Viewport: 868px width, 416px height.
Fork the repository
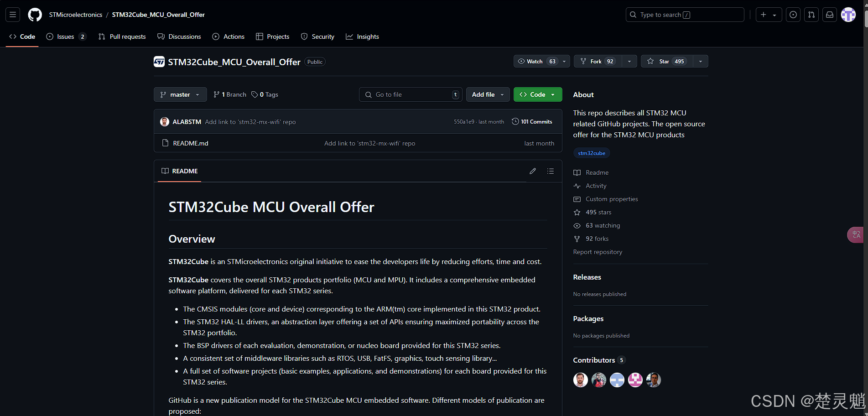(x=598, y=61)
